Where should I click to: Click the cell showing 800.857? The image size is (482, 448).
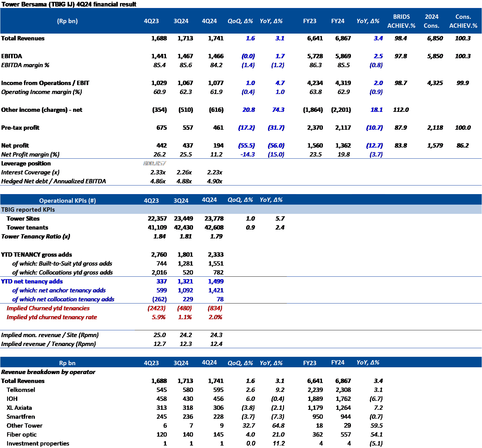click(154, 163)
